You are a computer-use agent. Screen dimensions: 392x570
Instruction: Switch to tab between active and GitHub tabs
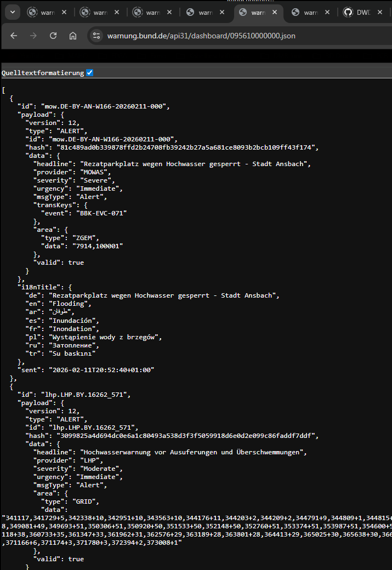[x=306, y=12]
